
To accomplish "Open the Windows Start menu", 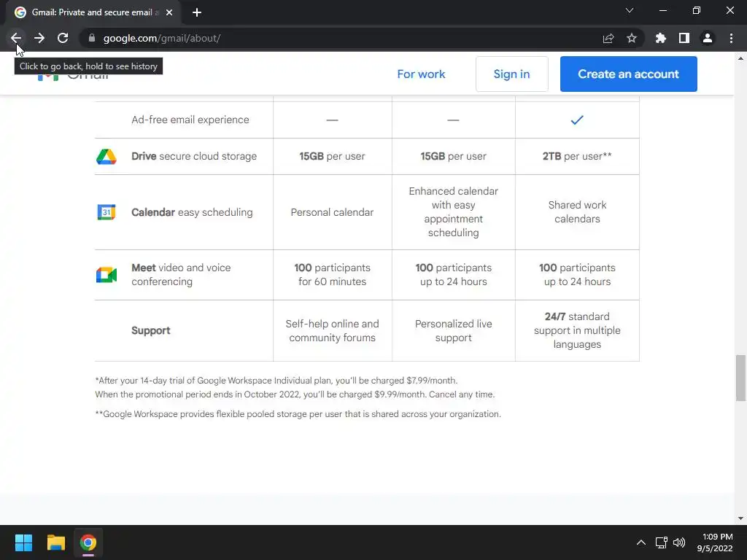I will 23,542.
